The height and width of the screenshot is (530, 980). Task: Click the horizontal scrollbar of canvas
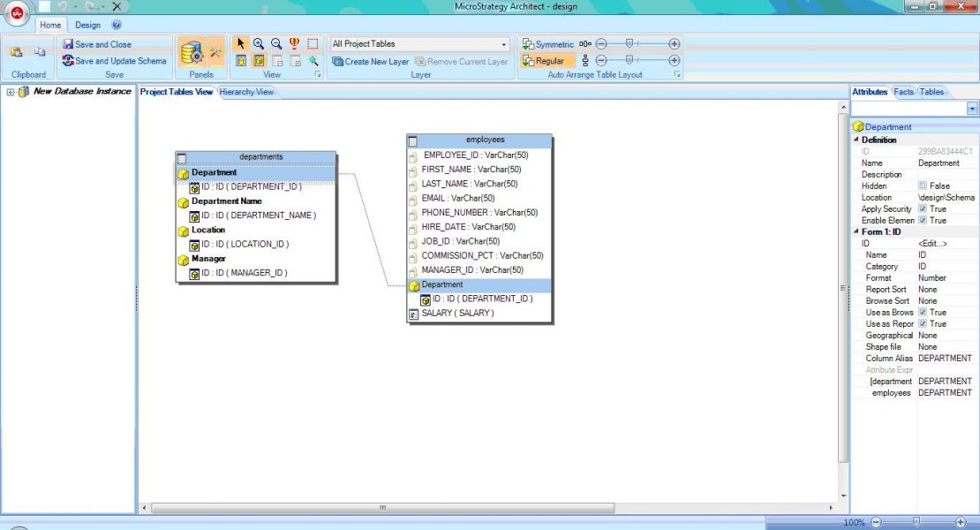(382, 508)
